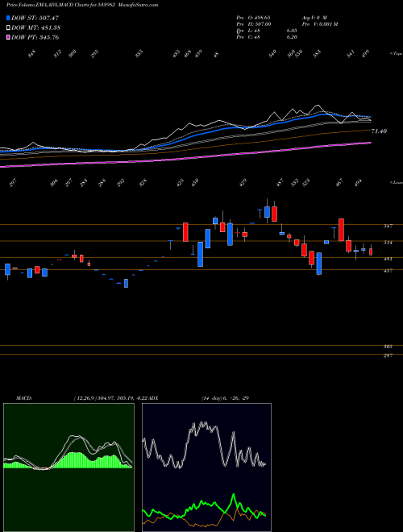The width and height of the screenshot is (403, 532).
Task: Click the tall blue candle reaching down to 457
Action: [x=319, y=264]
